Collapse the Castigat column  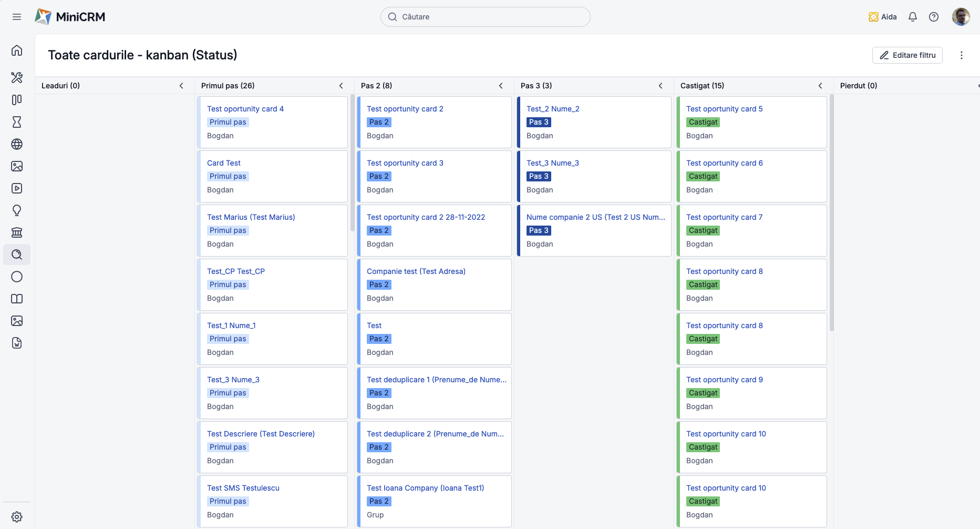tap(820, 86)
